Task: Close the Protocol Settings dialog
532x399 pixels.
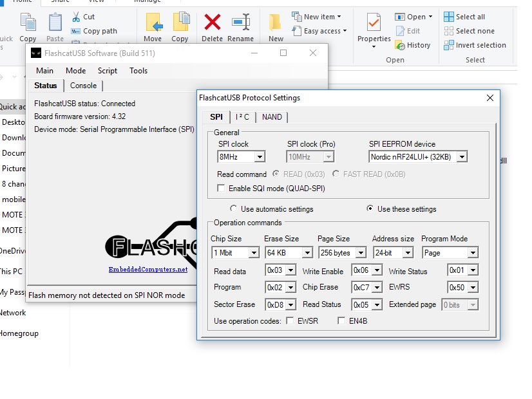Action: [490, 98]
